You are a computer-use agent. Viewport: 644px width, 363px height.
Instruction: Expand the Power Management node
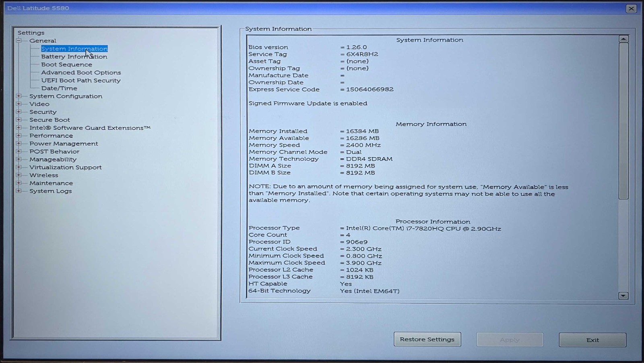pyautogui.click(x=19, y=143)
